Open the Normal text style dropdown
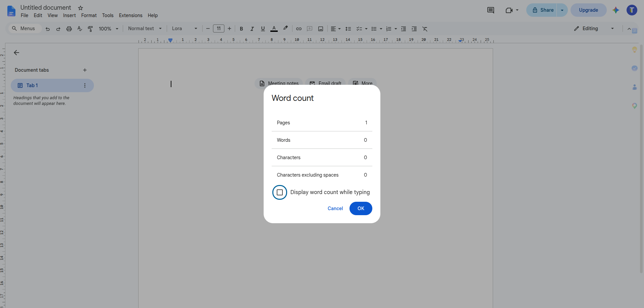644x308 pixels. 145,29
